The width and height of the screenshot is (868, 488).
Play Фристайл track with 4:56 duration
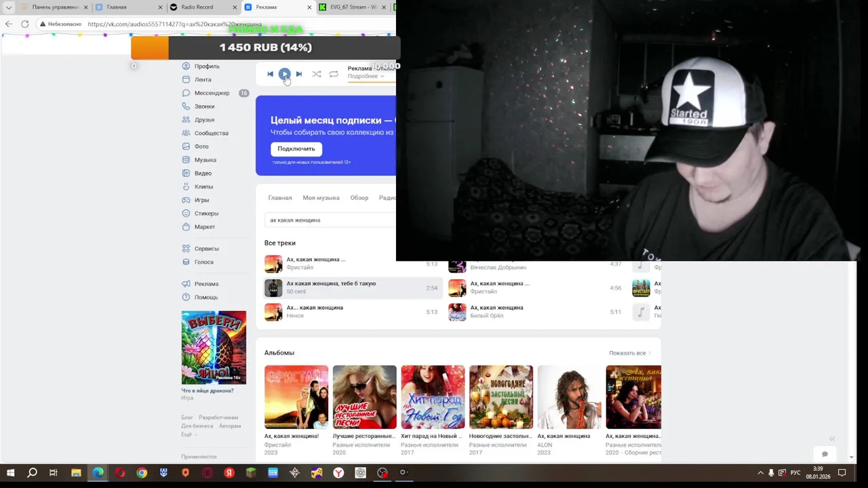tap(536, 287)
